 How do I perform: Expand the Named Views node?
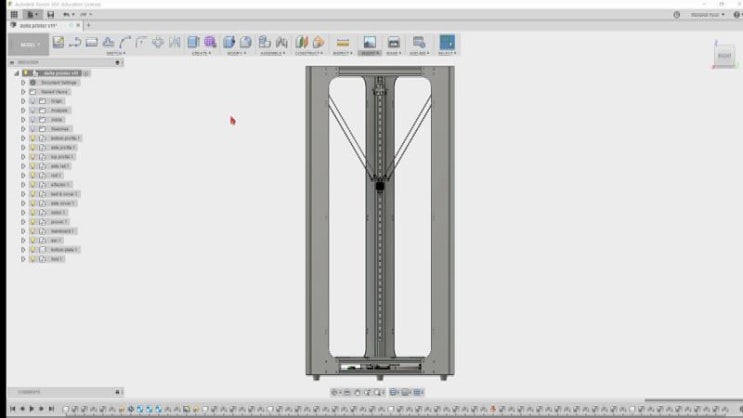pyautogui.click(x=23, y=91)
